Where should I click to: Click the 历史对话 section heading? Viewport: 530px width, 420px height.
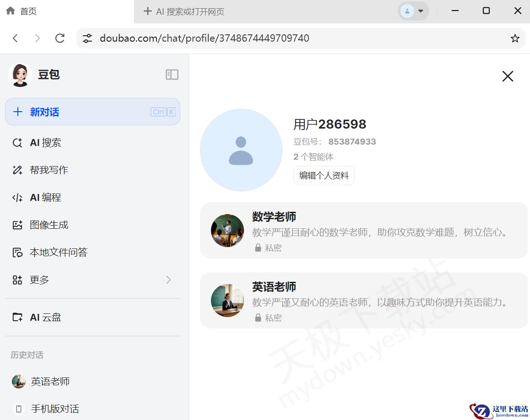[27, 355]
